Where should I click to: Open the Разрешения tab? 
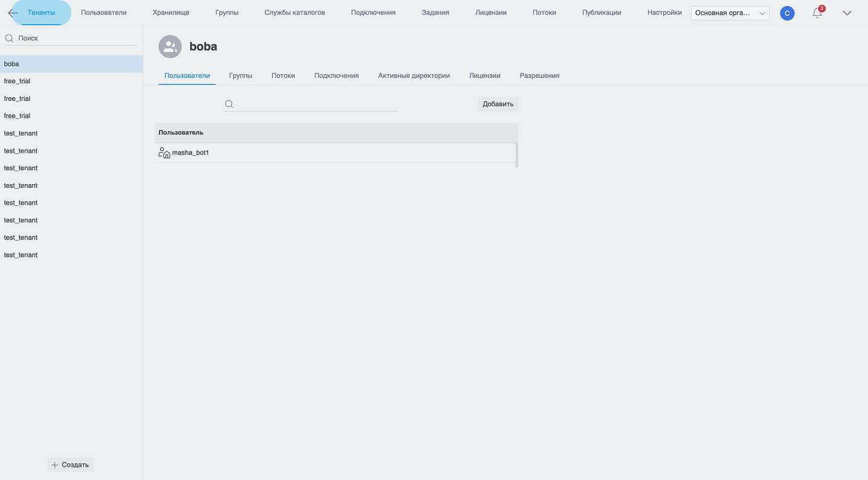[x=539, y=75]
